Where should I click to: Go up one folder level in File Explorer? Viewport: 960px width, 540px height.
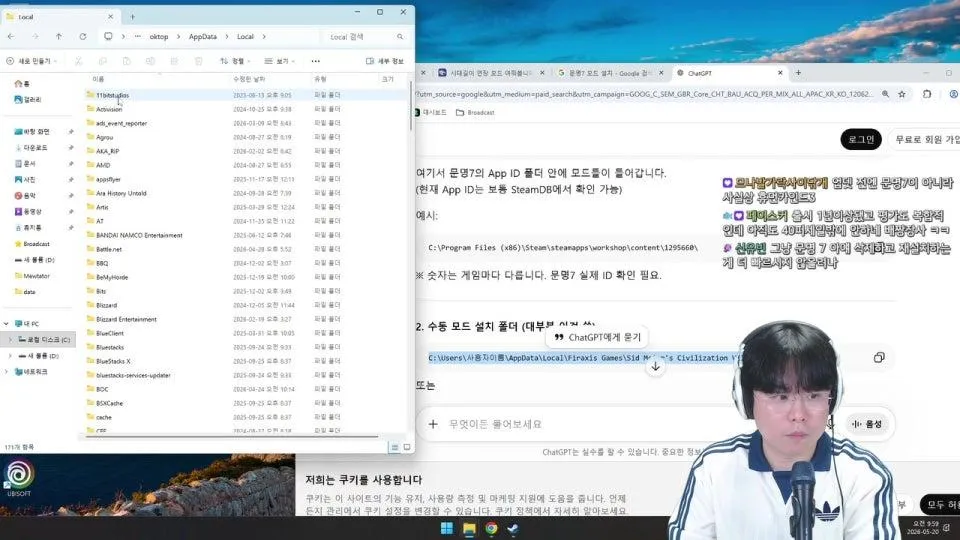tap(59, 37)
